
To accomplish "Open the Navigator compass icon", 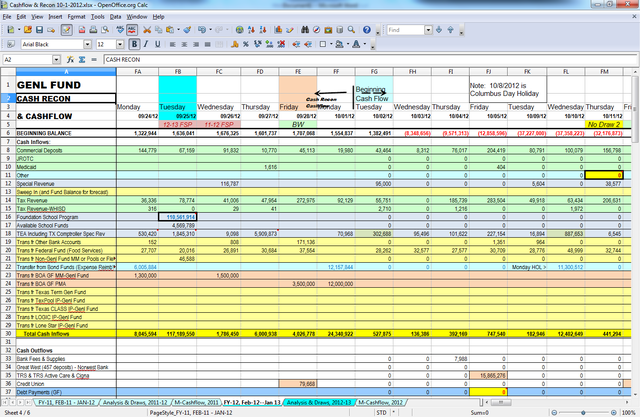I will coord(316,30).
